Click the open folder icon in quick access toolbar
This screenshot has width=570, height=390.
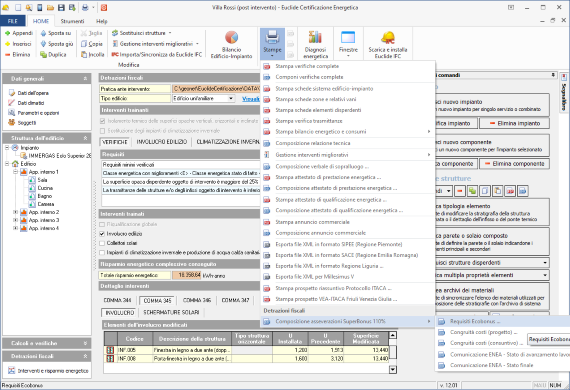[x=50, y=7]
